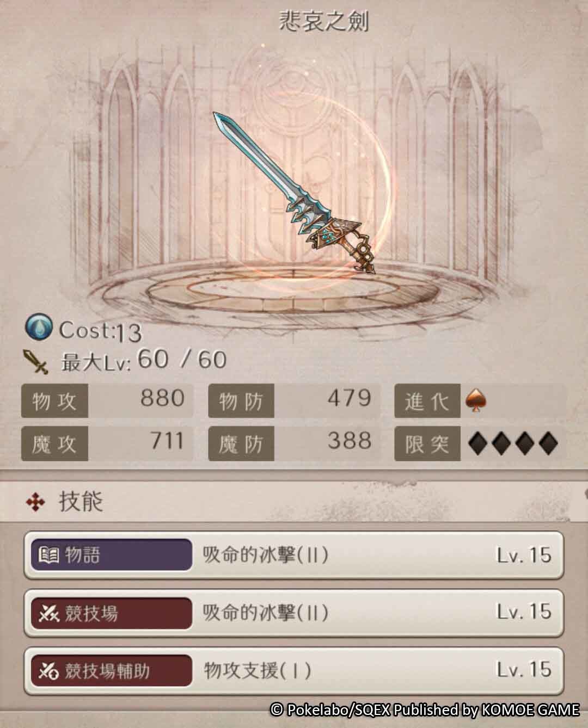Image resolution: width=588 pixels, height=728 pixels.
Task: Tap the colosseum support 競技場輔助 icon
Action: click(48, 671)
